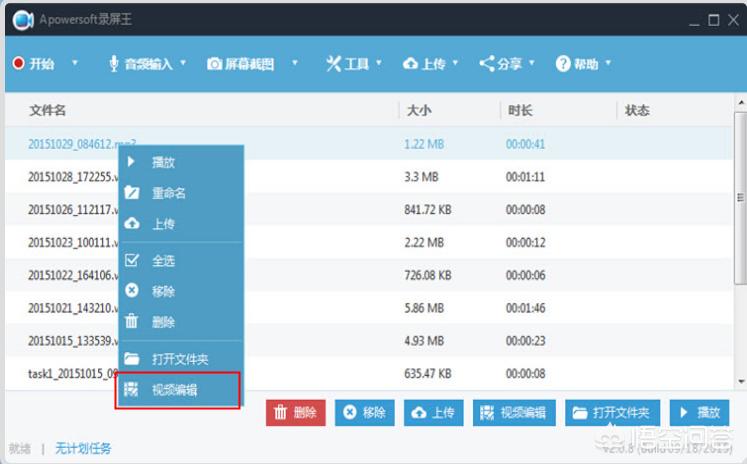Screen dimensions: 747x464
Task: Sort by the 大小 column header
Action: [419, 111]
